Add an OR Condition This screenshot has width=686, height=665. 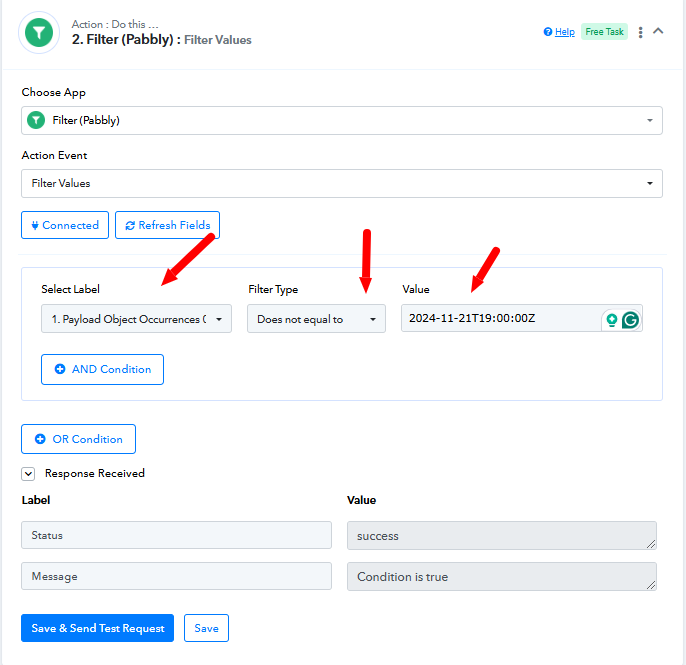click(x=78, y=439)
